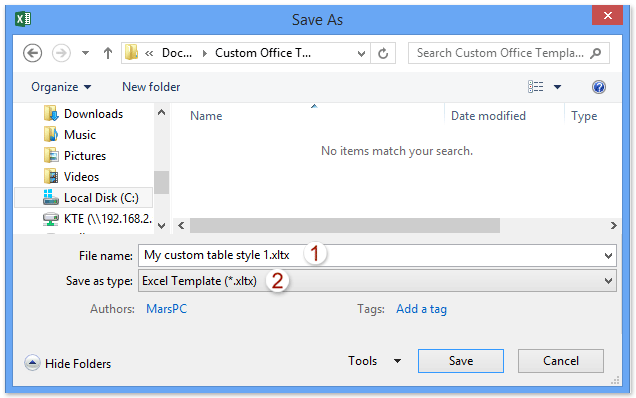Open the Tools dropdown menu
The image size is (636, 398).
click(374, 361)
